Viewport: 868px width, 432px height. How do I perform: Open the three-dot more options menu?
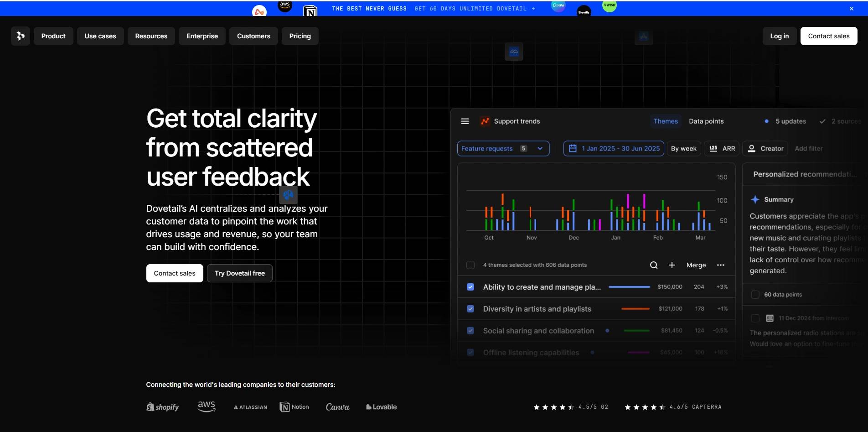(x=720, y=265)
